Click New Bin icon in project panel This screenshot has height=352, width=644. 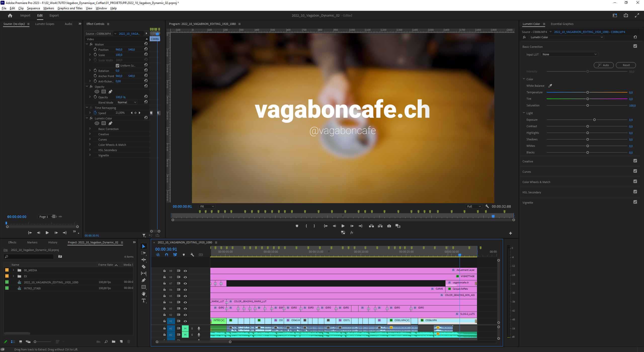tap(113, 341)
